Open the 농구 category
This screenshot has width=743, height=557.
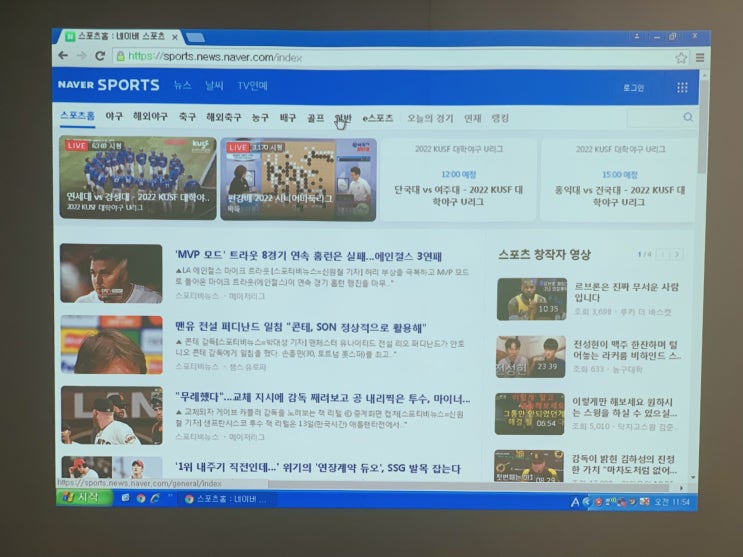[260, 117]
